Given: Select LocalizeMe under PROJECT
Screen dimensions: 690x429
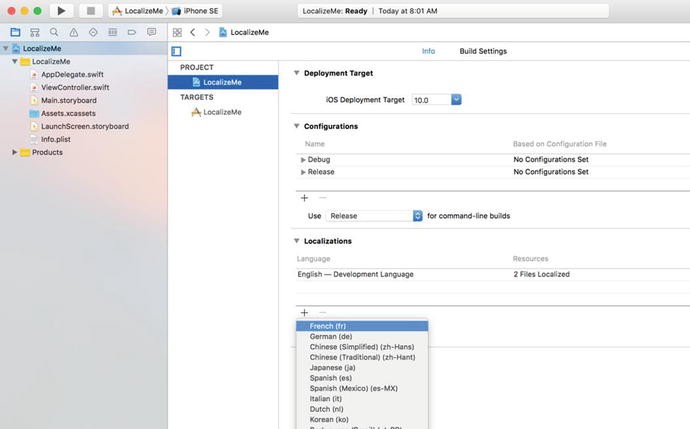Looking at the screenshot, I should 223,82.
